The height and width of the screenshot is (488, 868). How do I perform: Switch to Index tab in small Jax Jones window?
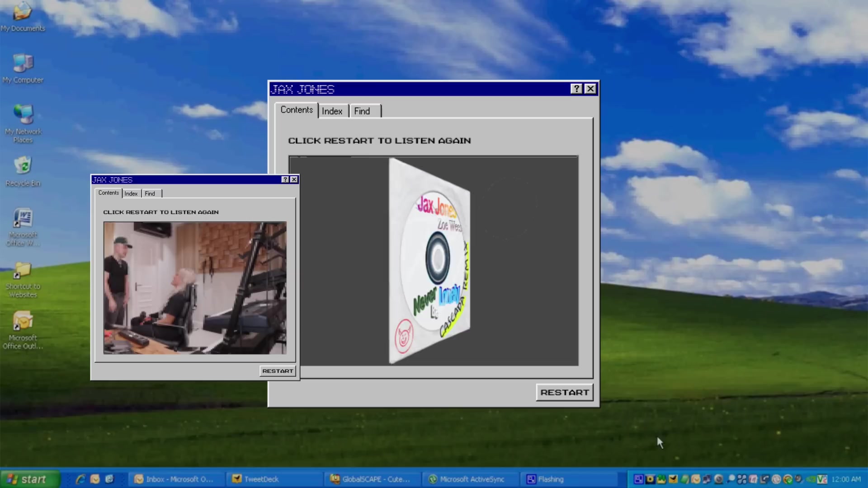tap(131, 193)
